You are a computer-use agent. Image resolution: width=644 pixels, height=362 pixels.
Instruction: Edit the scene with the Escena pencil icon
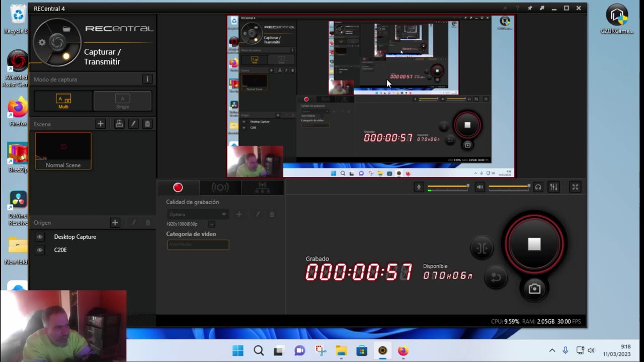tap(133, 124)
